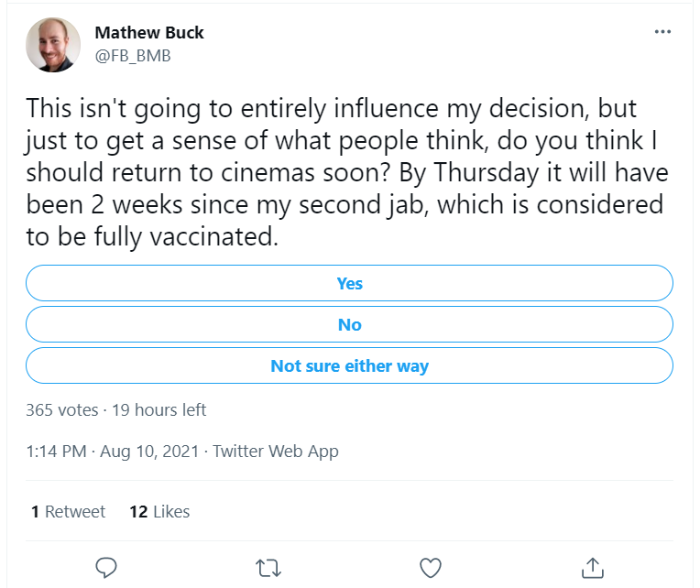This screenshot has width=700, height=588.
Task: Vote No in the poll
Action: coord(350,324)
